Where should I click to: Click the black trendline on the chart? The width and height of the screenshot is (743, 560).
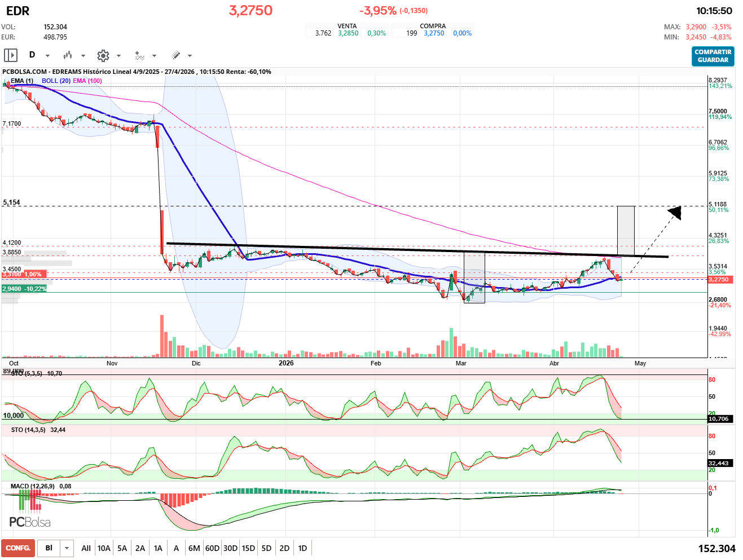(x=417, y=250)
